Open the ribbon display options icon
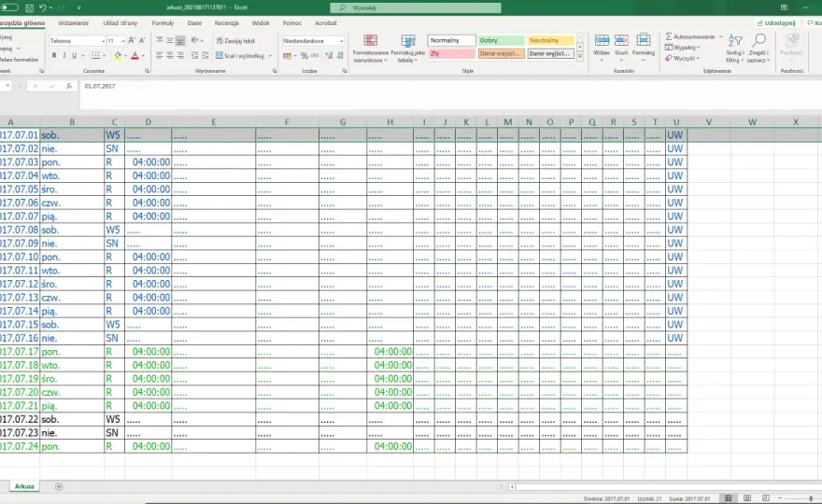 784,7
